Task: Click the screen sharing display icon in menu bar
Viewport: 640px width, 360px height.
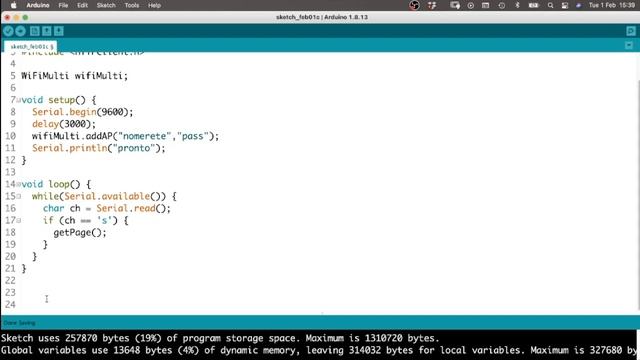Action: 455,5
